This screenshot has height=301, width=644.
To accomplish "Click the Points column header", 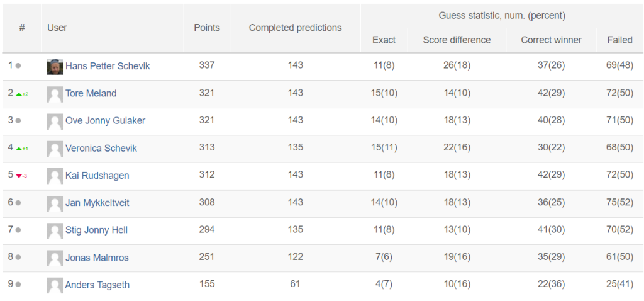I will pos(207,28).
